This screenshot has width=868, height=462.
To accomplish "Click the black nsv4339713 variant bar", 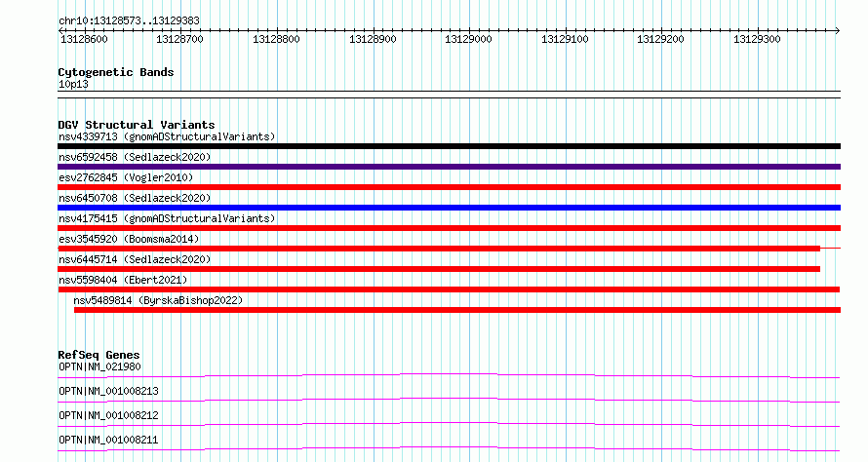I will coord(449,146).
